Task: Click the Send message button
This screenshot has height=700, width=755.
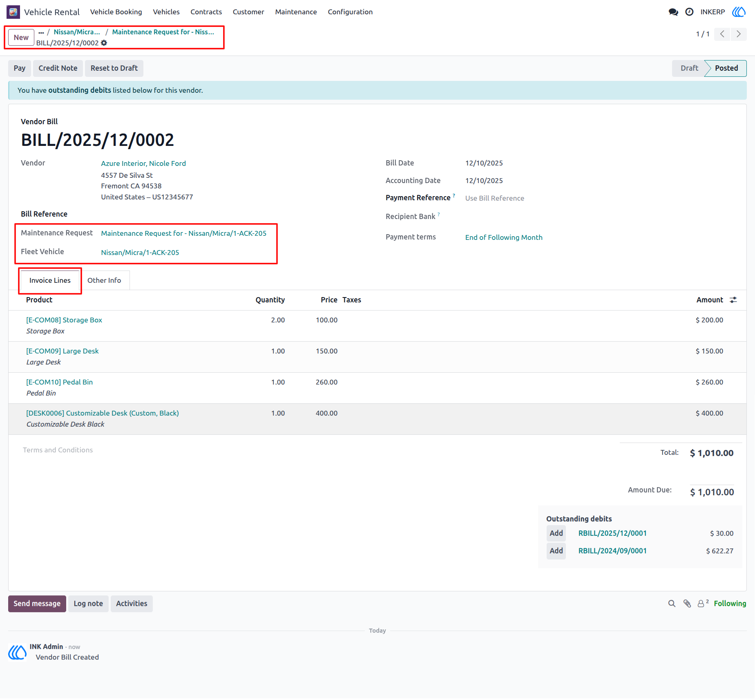Action: click(x=37, y=604)
